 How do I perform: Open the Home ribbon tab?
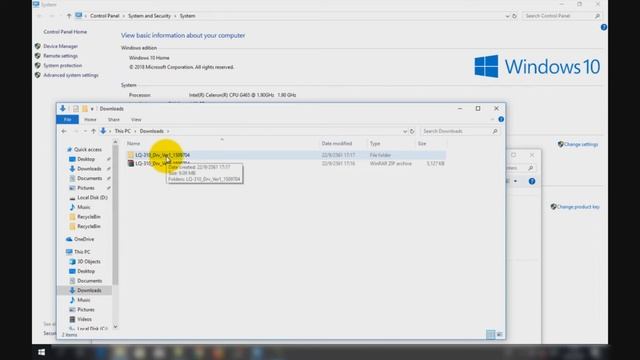[x=90, y=120]
